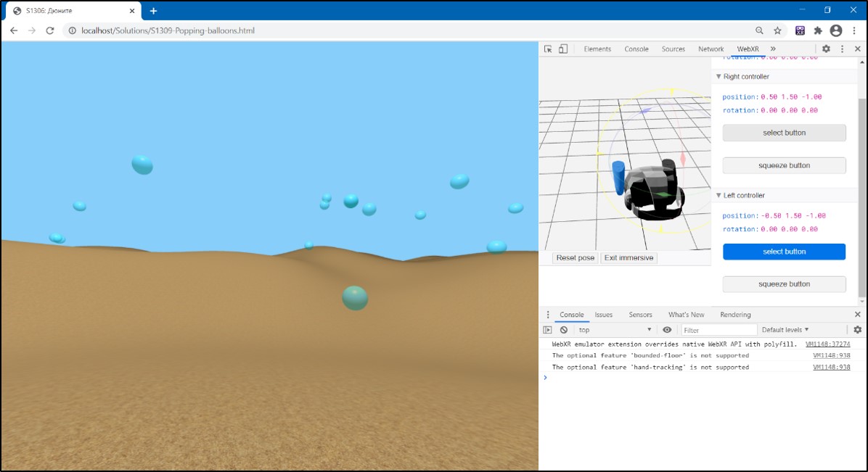Toggle the device toolbar icon
Viewport: 868px width, 472px height.
(562, 49)
